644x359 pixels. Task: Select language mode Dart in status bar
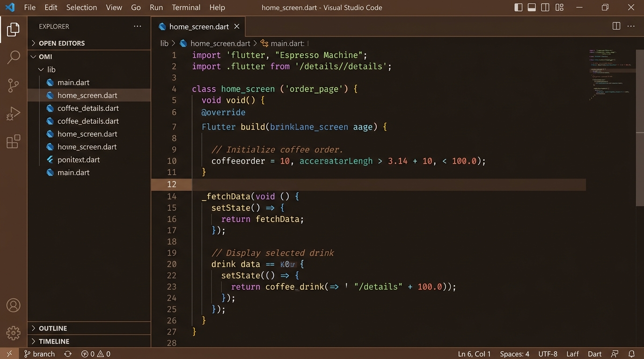[x=595, y=354]
